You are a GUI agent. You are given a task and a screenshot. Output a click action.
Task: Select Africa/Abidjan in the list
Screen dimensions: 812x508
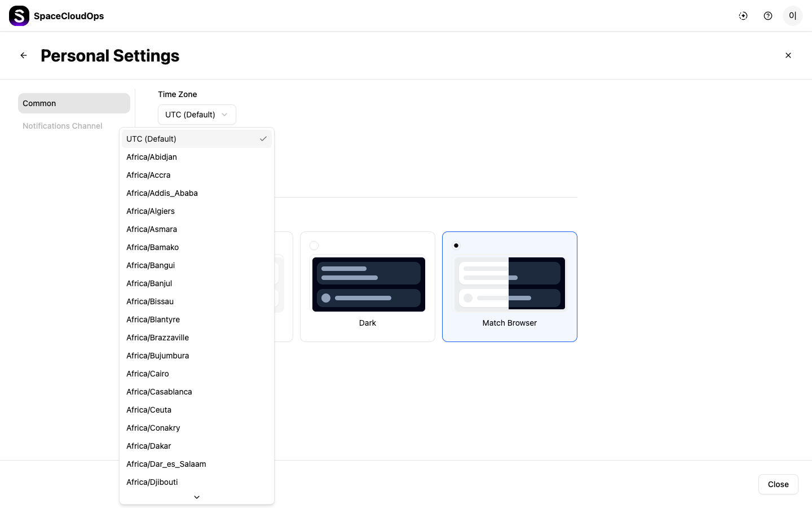tap(152, 157)
